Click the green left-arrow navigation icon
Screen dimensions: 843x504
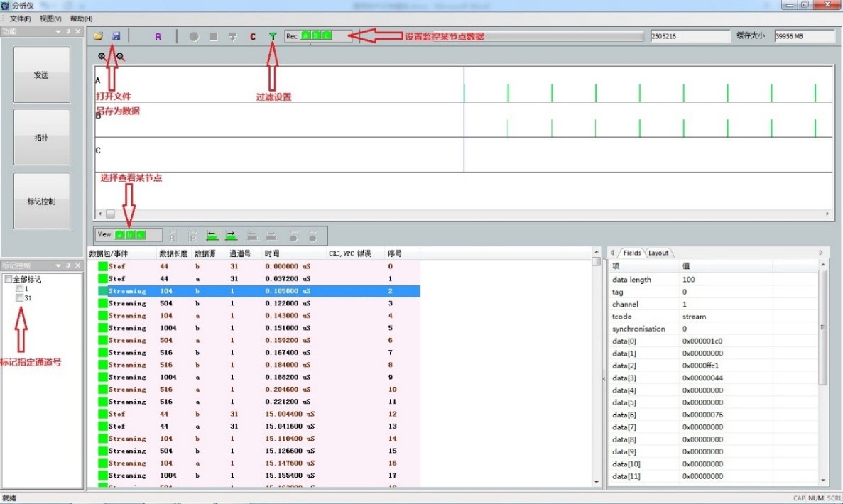click(212, 235)
